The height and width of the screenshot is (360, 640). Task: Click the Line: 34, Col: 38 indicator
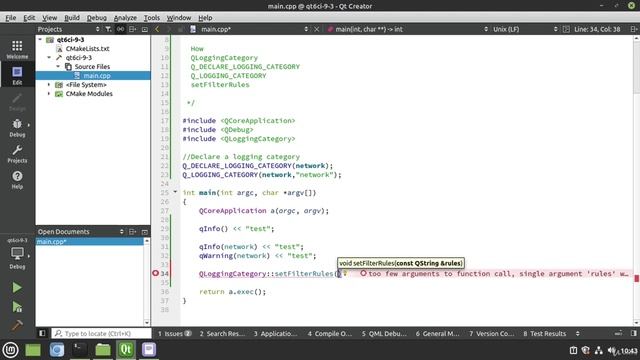point(597,29)
